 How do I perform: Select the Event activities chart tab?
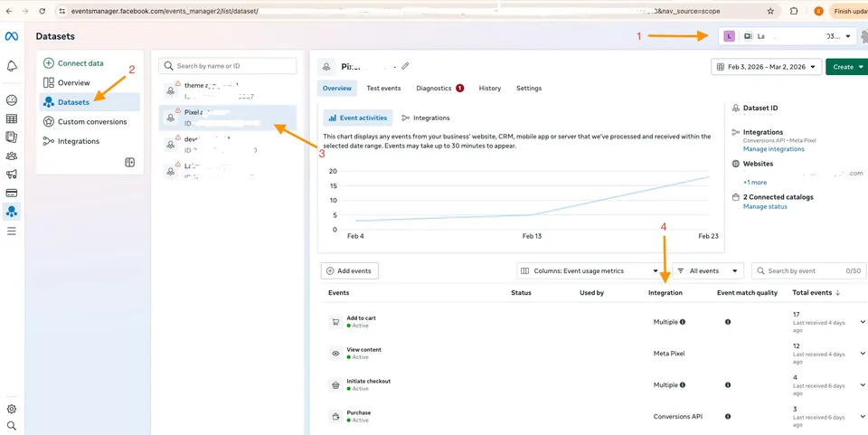pos(358,118)
